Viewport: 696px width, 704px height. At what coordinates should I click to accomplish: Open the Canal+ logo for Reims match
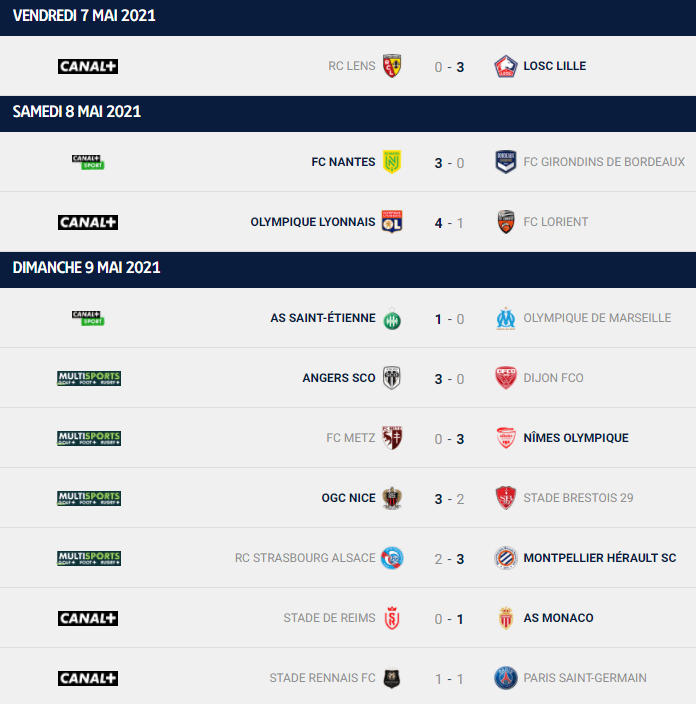[88, 618]
